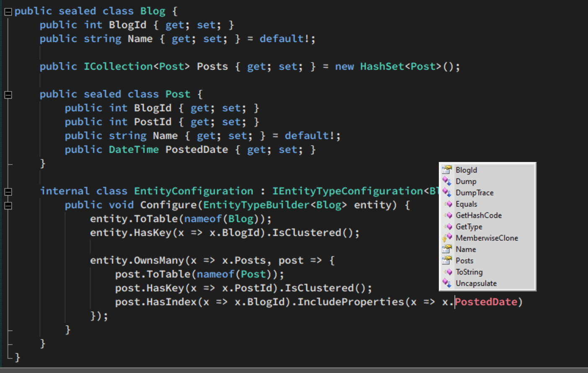This screenshot has height=373, width=588.
Task: Click the Uncapsulate extension method icon
Action: (x=447, y=283)
